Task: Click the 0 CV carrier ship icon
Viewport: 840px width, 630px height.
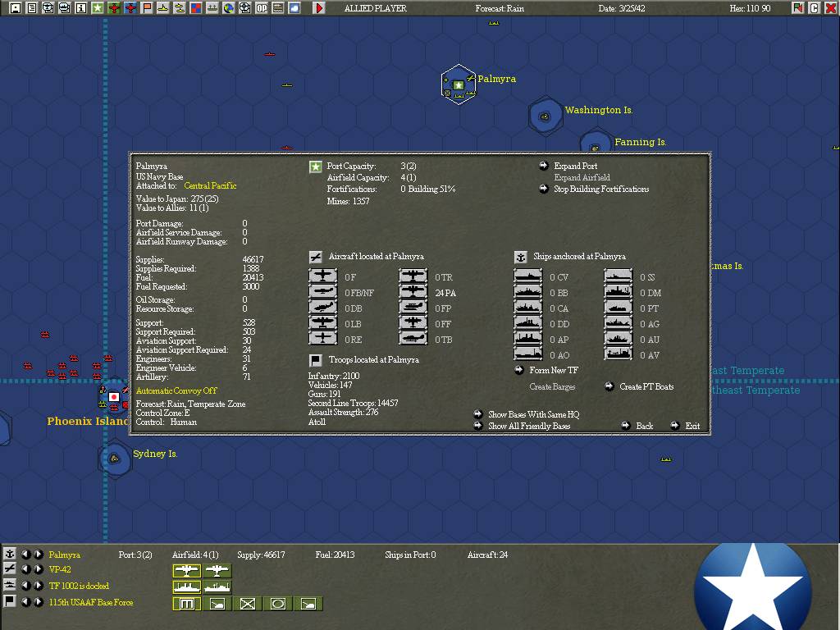Action: (x=528, y=276)
